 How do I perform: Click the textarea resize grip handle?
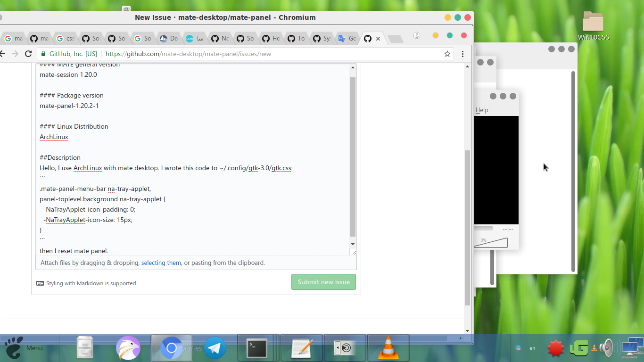coord(354,253)
